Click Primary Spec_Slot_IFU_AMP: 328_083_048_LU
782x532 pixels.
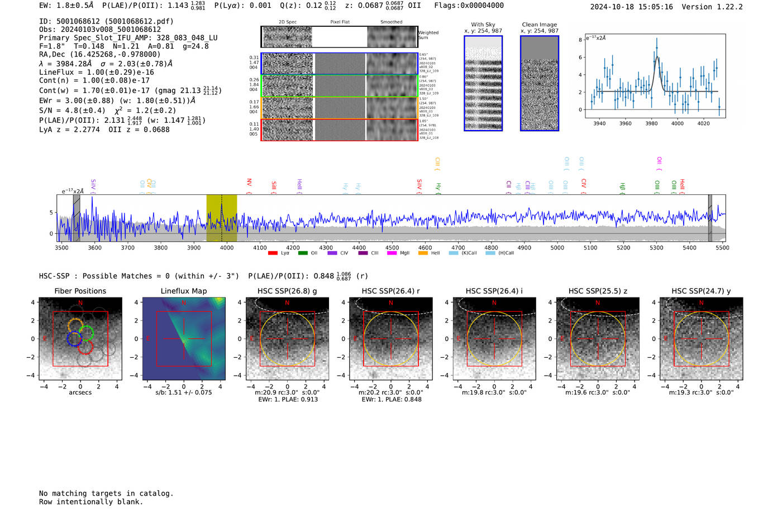point(128,38)
